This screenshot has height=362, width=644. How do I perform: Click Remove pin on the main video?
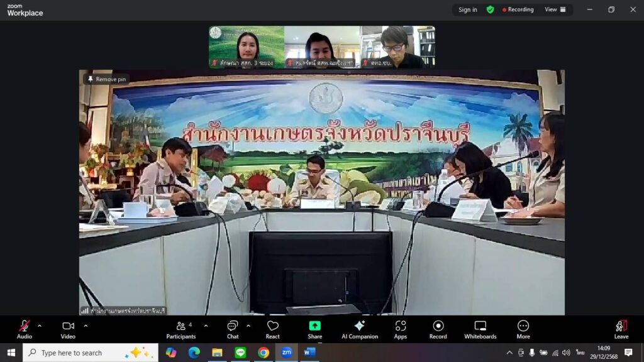(x=106, y=79)
